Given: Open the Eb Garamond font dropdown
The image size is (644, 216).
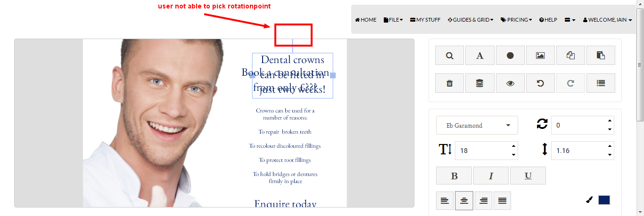Looking at the screenshot, I should coord(477,125).
